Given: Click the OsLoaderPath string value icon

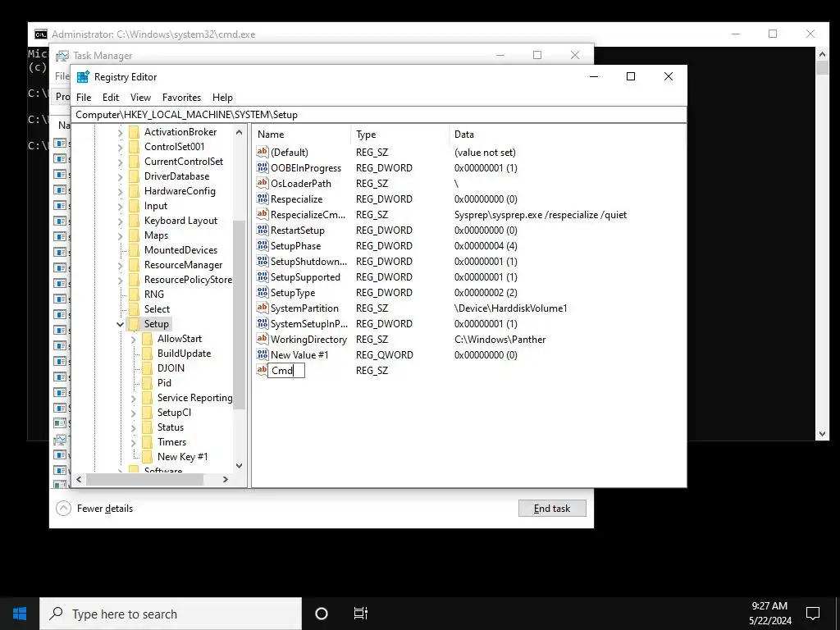Looking at the screenshot, I should coord(262,183).
